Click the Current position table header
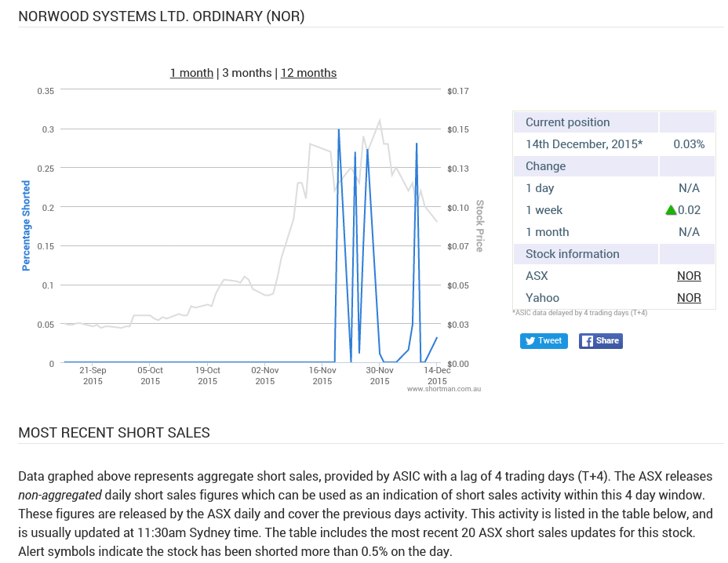The width and height of the screenshot is (728, 563). (567, 122)
